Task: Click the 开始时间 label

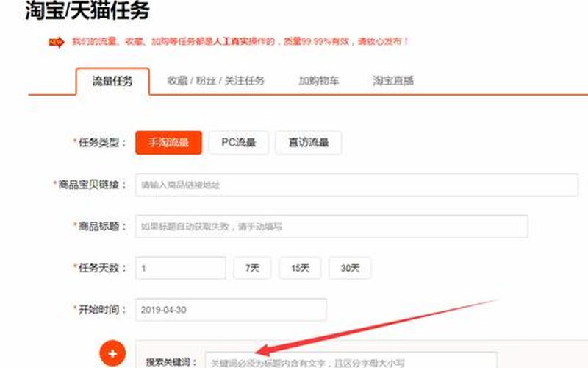Action: point(100,310)
